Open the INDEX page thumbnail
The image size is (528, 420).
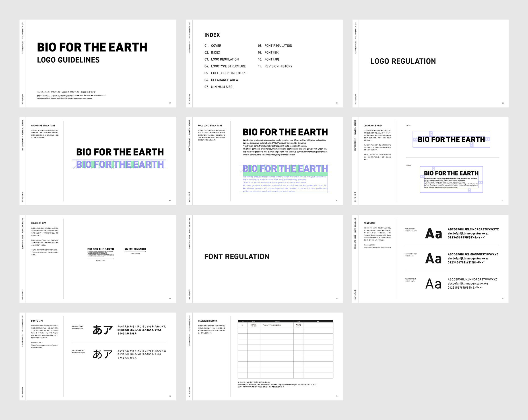coord(264,63)
